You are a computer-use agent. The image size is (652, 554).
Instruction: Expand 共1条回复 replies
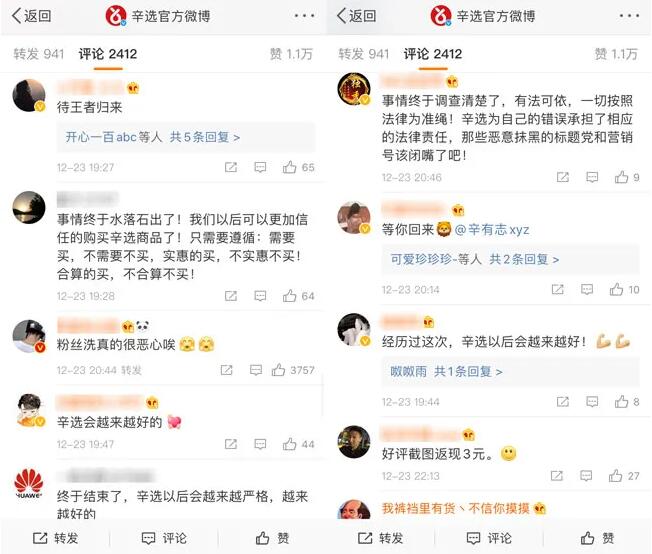click(446, 371)
